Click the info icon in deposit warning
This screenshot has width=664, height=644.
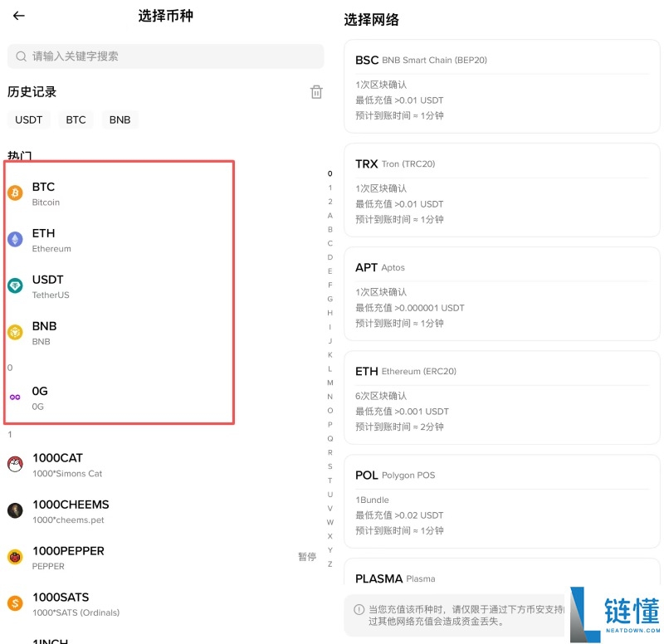359,610
